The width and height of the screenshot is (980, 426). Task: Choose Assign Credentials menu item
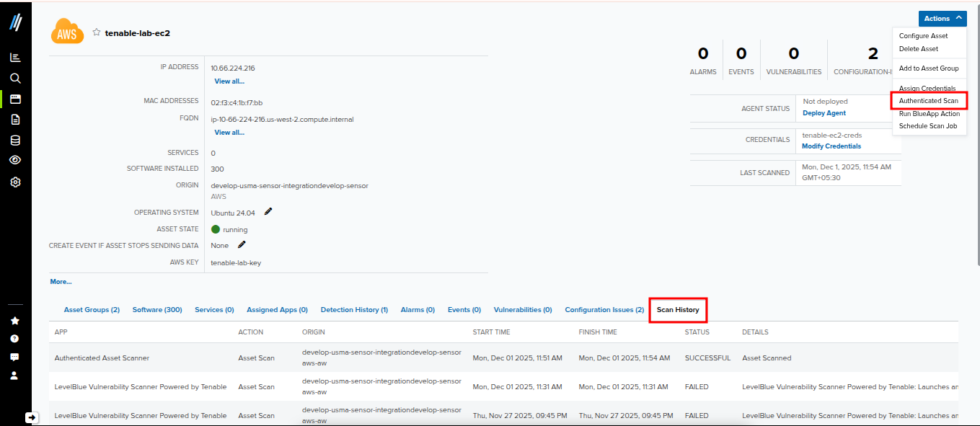click(927, 88)
